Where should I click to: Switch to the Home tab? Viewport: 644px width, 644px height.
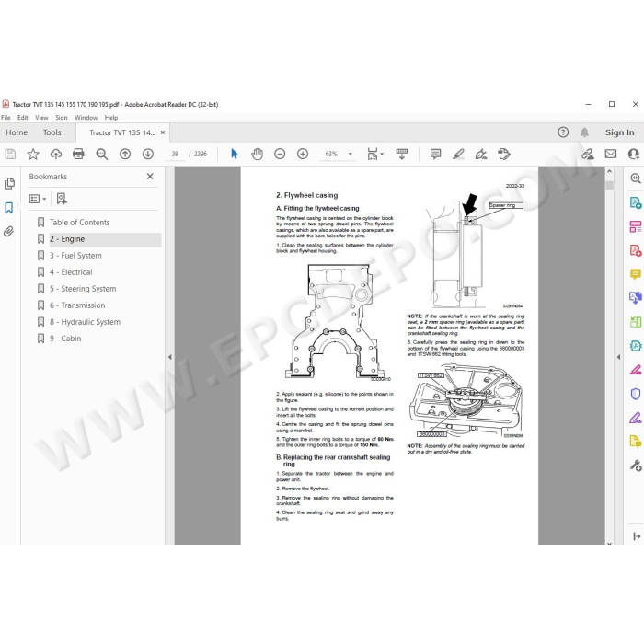pos(17,132)
